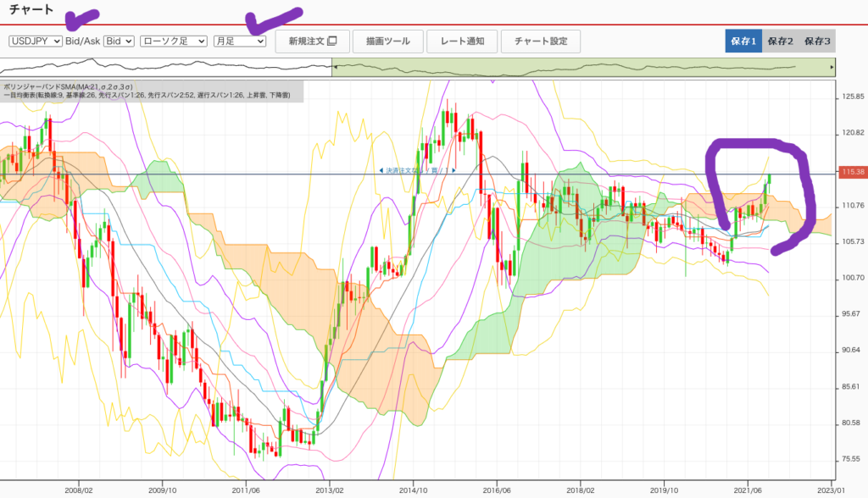
Task: Click the 85.61 price axis label
Action: tap(851, 386)
